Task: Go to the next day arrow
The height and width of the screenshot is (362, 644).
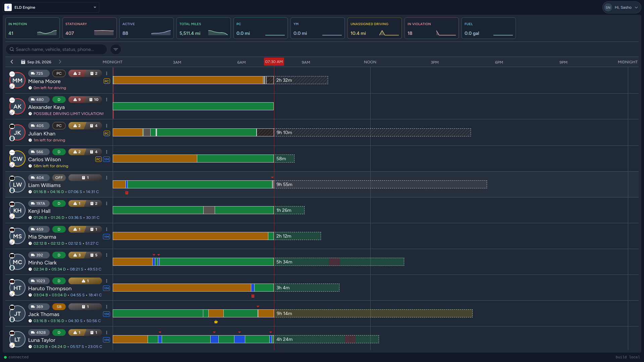Action: tap(60, 62)
